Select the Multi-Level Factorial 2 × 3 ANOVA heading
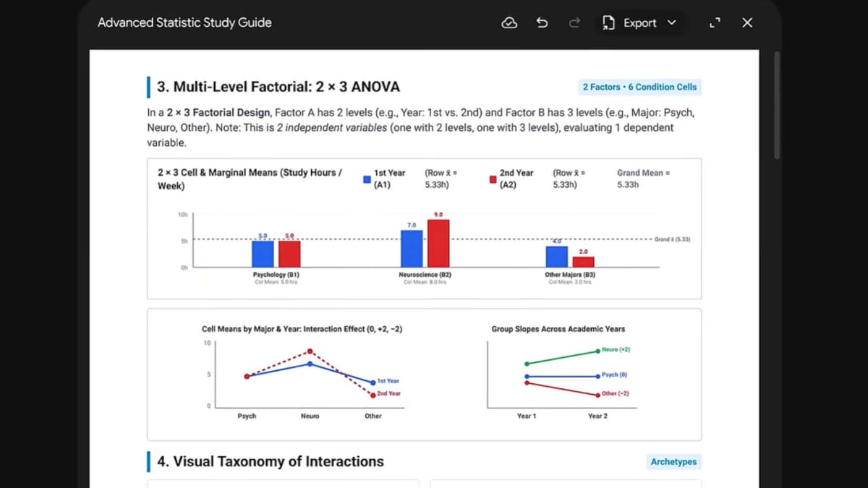 (x=278, y=87)
